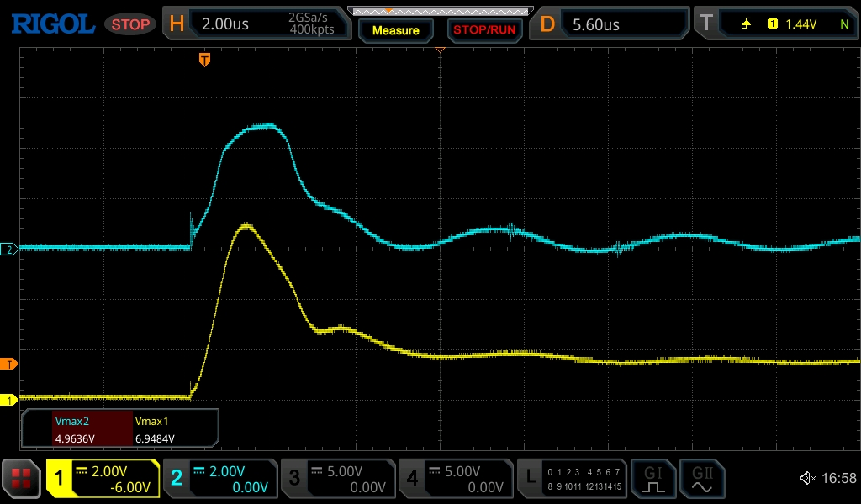This screenshot has height=504, width=861.
Task: Open trigger settings showing 1.44V
Action: (775, 24)
